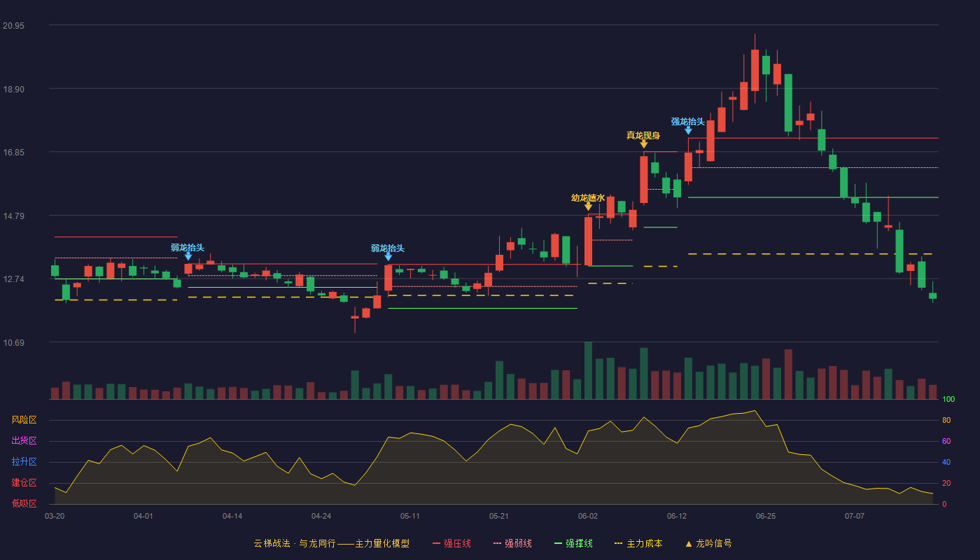This screenshot has height=560, width=980.
Task: Click the peak of the yellow indicator line
Action: tap(755, 411)
